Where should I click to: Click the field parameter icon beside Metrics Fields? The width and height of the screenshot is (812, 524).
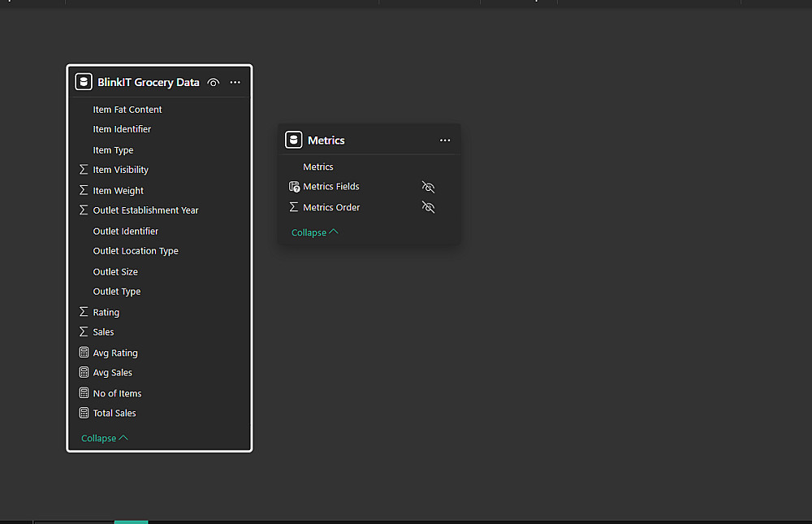(294, 187)
